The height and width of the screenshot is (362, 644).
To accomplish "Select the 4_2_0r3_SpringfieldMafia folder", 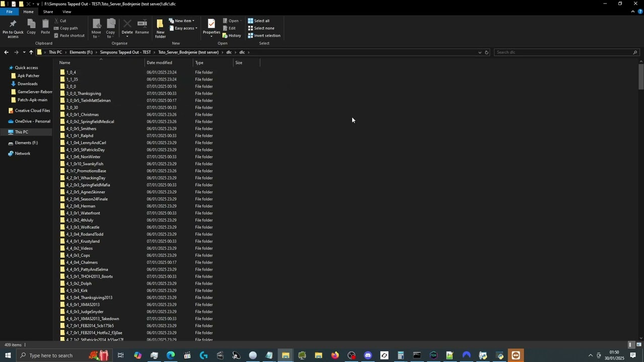I will coord(88,185).
